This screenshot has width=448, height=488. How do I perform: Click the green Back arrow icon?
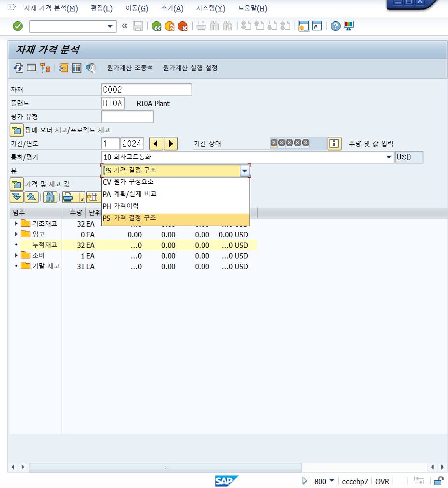[x=157, y=26]
